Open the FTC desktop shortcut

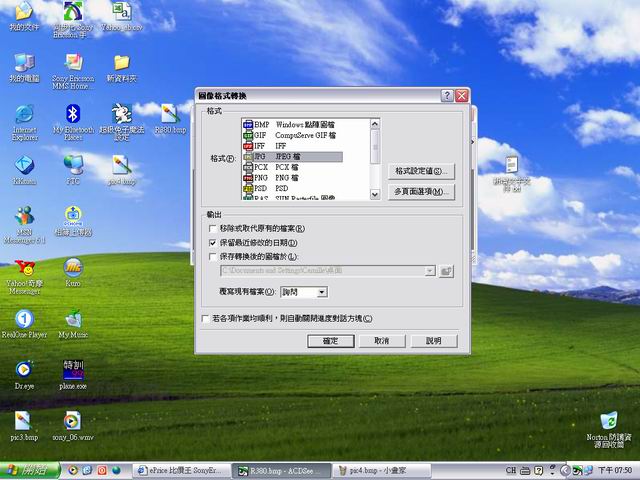point(73,170)
